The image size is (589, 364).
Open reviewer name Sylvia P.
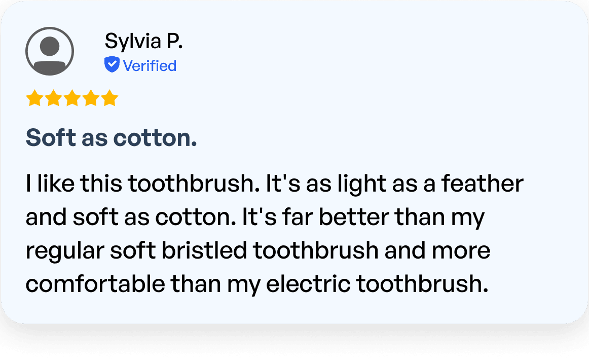pos(143,41)
